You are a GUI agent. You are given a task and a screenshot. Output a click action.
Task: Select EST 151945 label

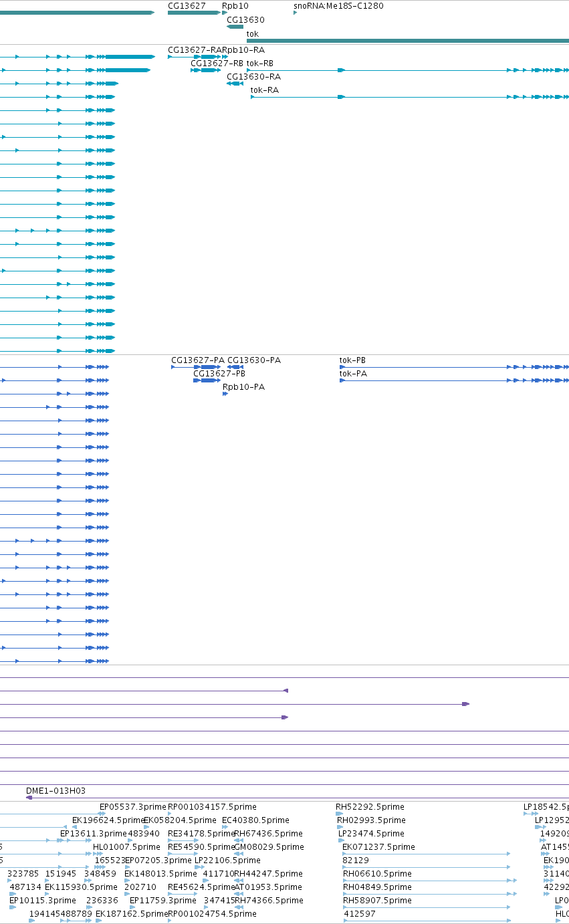(x=60, y=873)
